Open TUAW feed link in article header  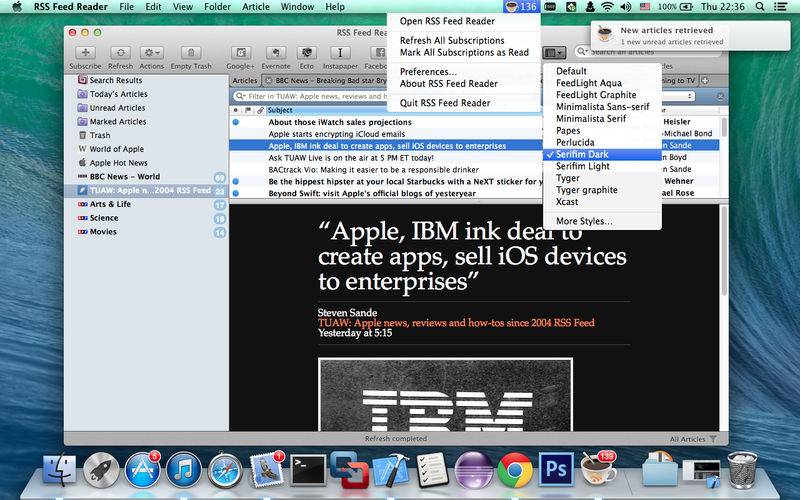456,322
